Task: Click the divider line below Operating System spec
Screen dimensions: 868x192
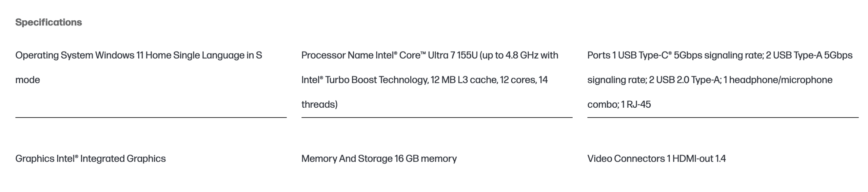Action: pos(151,118)
